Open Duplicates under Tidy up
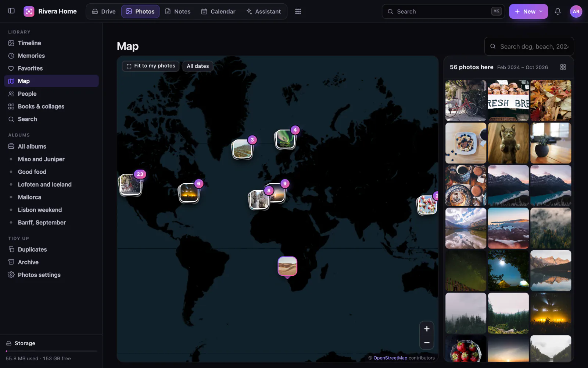Viewport: 588px width, 368px height. (x=51, y=250)
